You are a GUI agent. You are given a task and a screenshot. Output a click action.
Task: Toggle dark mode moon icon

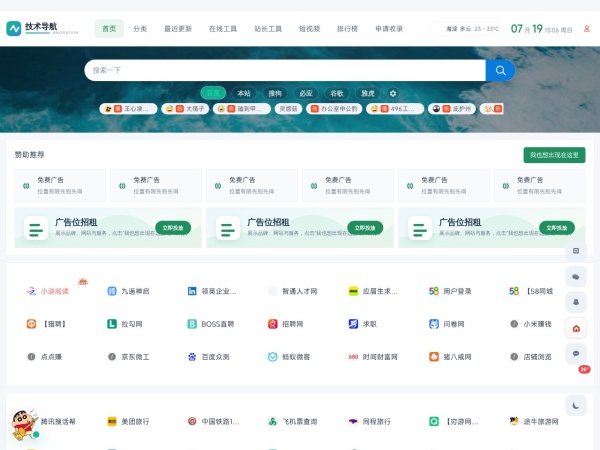tap(576, 406)
